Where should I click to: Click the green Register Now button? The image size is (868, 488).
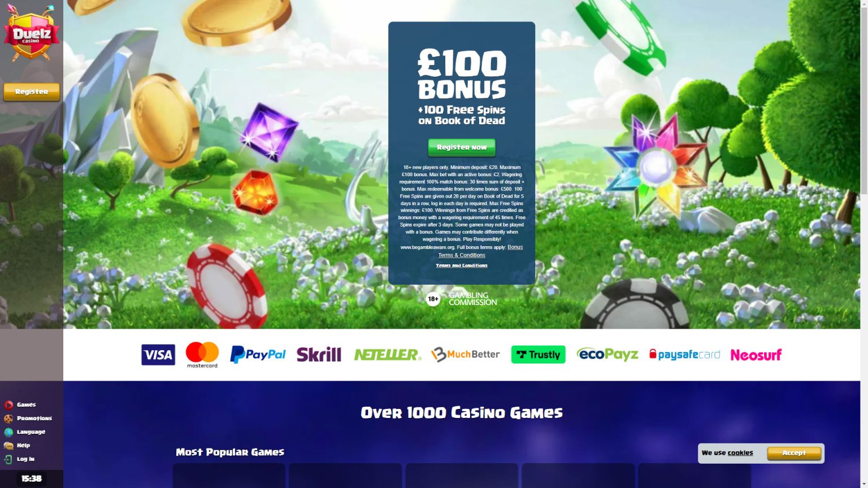pyautogui.click(x=462, y=147)
